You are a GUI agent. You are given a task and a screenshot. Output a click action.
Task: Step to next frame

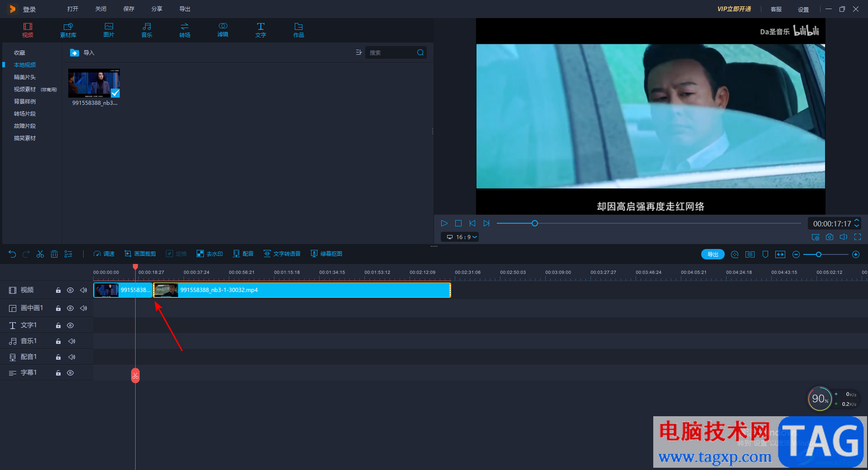click(486, 223)
